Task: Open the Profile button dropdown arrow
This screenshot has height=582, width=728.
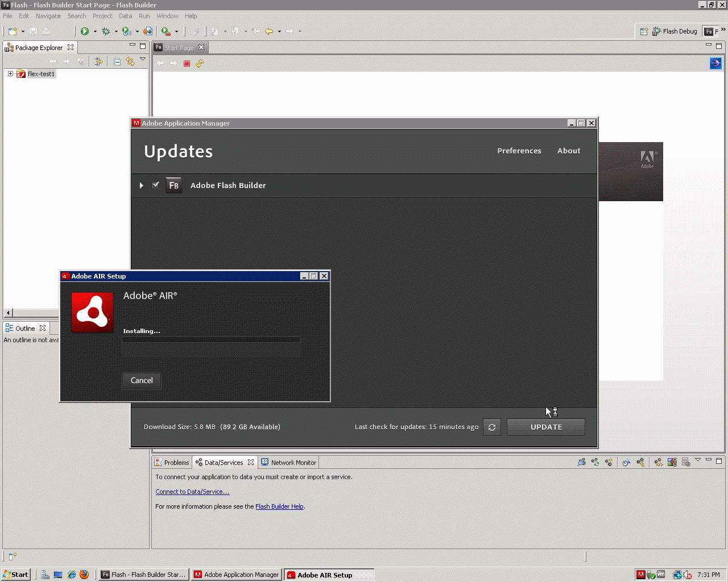Action: click(137, 31)
